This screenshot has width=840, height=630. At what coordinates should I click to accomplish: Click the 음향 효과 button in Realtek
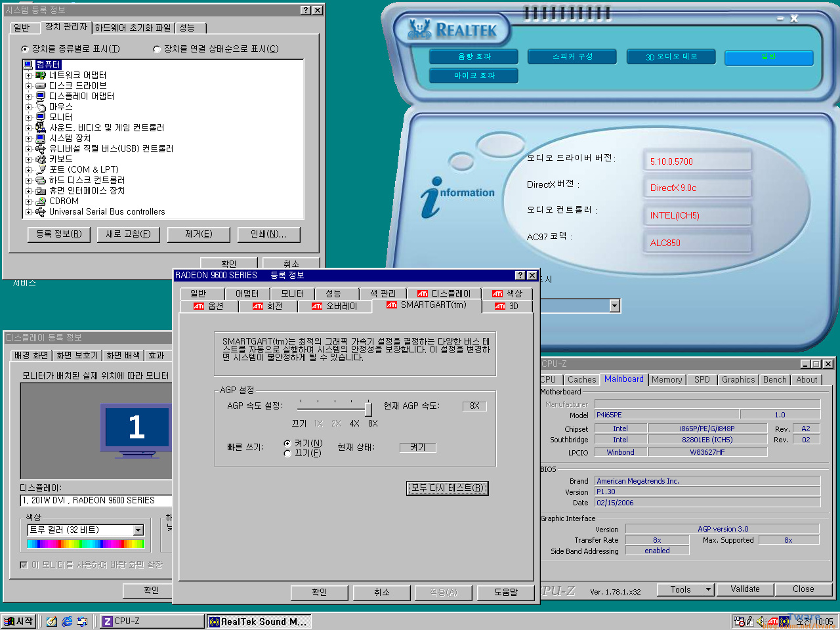point(474,56)
